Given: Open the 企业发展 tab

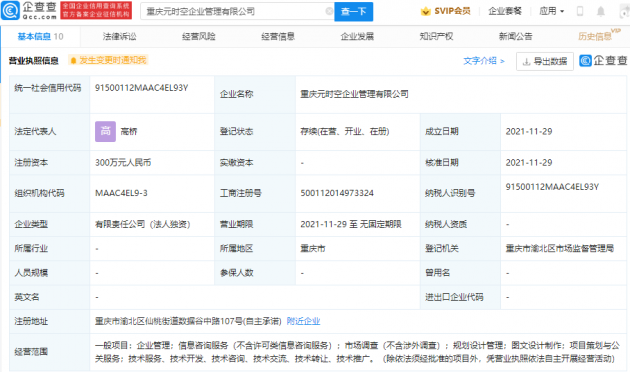Looking at the screenshot, I should 357,37.
